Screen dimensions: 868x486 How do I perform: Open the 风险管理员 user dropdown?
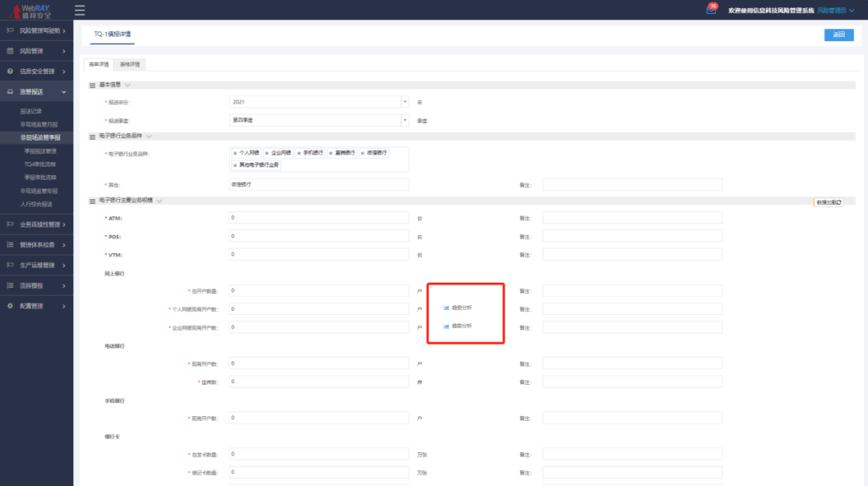(x=837, y=10)
